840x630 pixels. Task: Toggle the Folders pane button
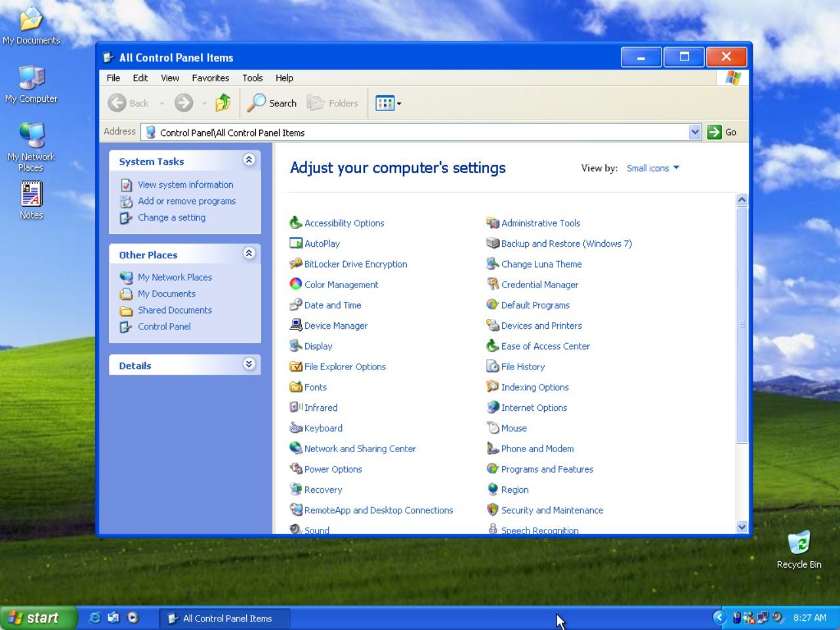tap(333, 103)
